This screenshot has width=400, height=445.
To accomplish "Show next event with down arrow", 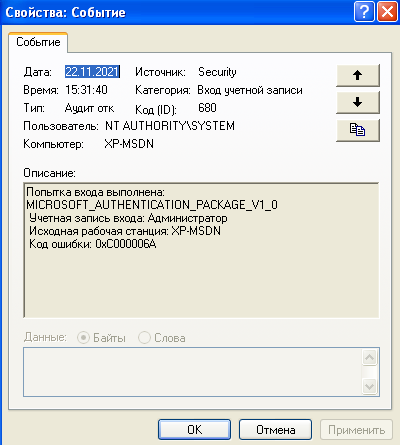I will click(x=358, y=102).
